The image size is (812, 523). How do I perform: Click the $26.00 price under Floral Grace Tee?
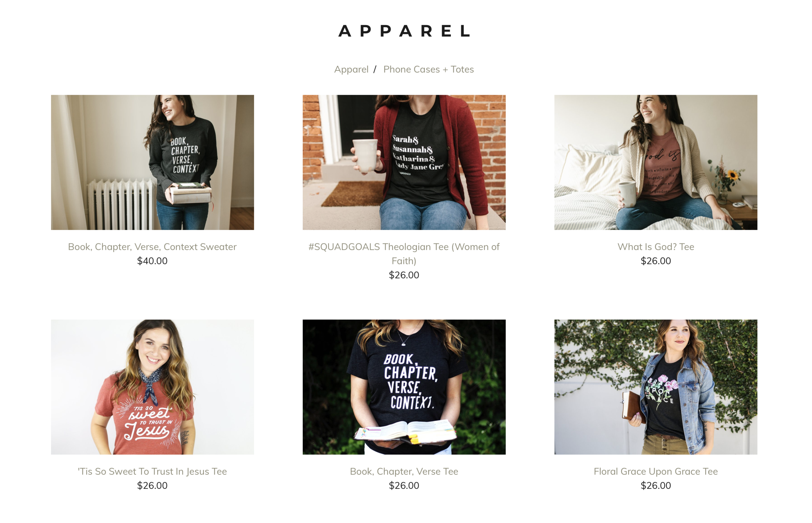pos(656,486)
